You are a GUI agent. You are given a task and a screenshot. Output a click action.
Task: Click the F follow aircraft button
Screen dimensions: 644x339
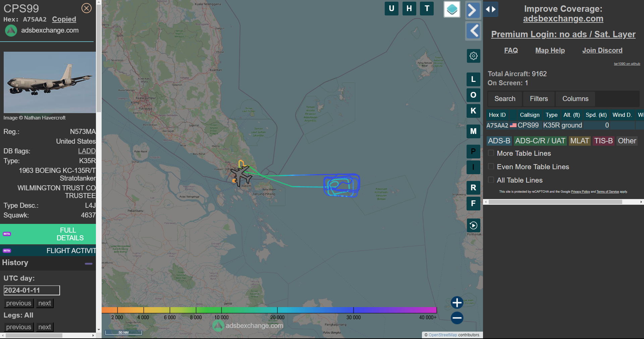click(474, 203)
